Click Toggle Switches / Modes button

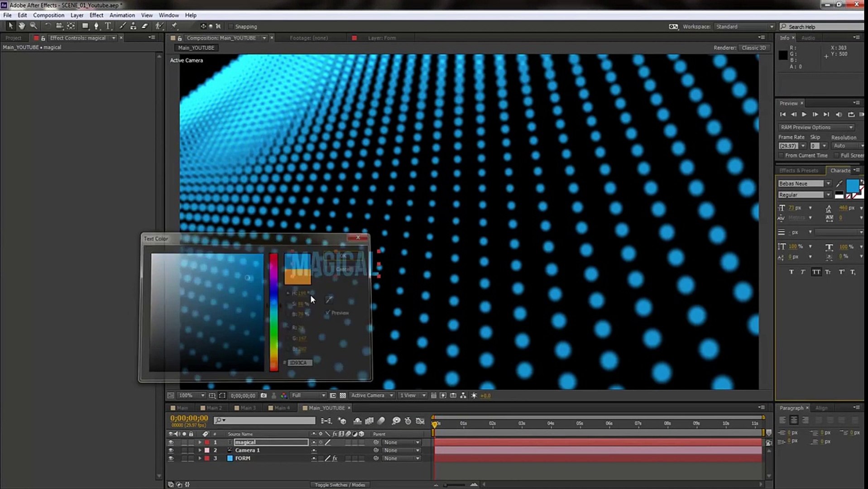coord(340,484)
